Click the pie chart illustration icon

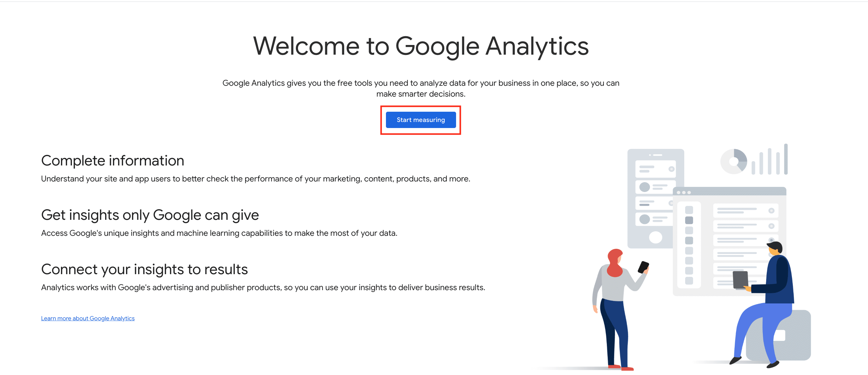click(734, 161)
